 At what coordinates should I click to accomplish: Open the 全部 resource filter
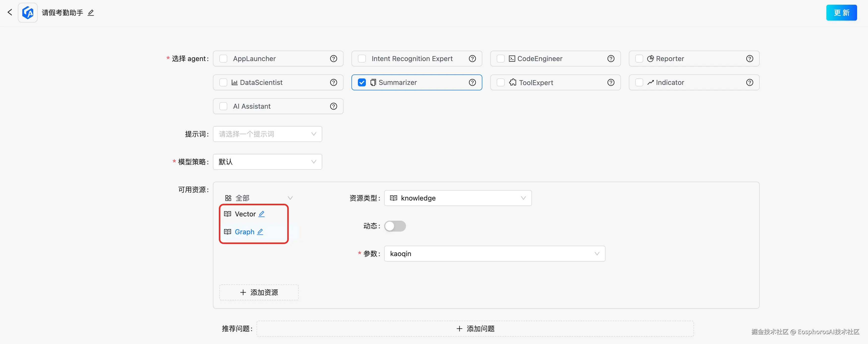point(258,198)
